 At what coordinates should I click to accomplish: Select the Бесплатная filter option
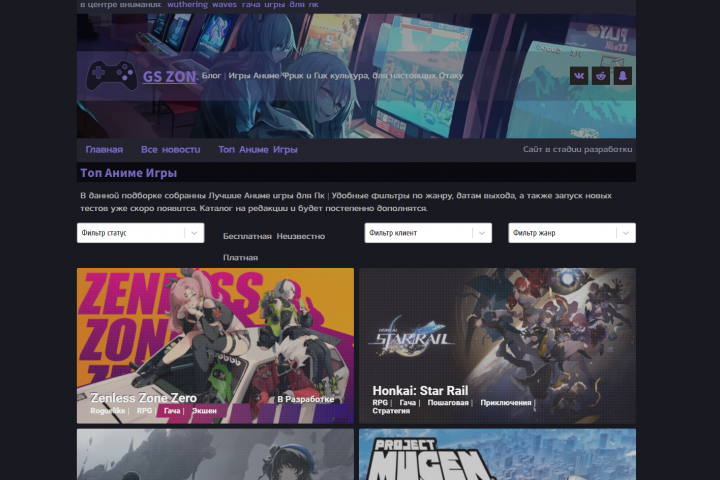click(247, 236)
